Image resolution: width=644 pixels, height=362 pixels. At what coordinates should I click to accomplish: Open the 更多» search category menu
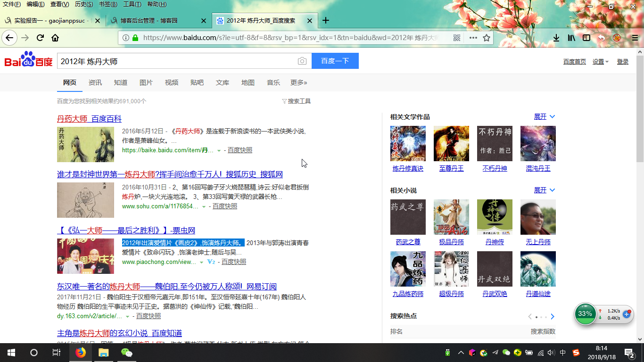(299, 82)
